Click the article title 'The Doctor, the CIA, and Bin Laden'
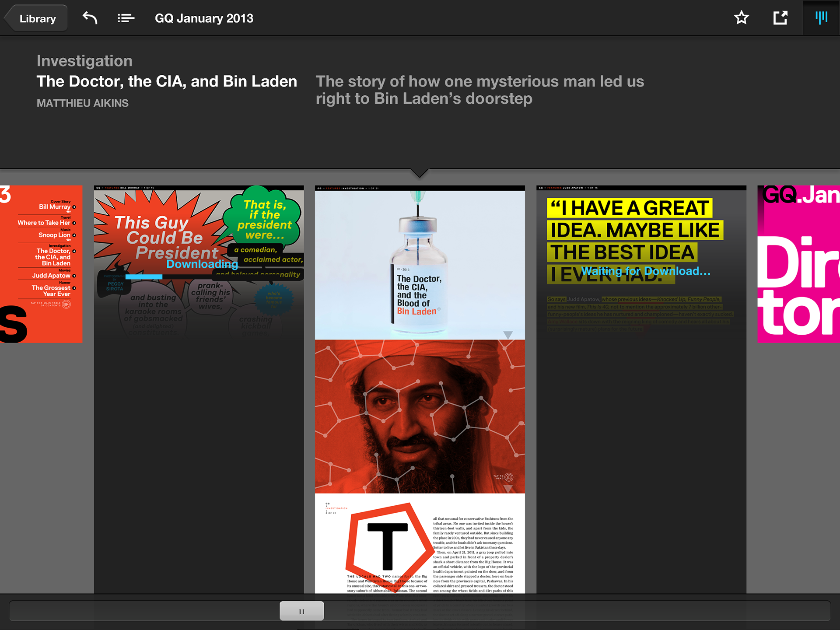The image size is (840, 630). pos(167,81)
